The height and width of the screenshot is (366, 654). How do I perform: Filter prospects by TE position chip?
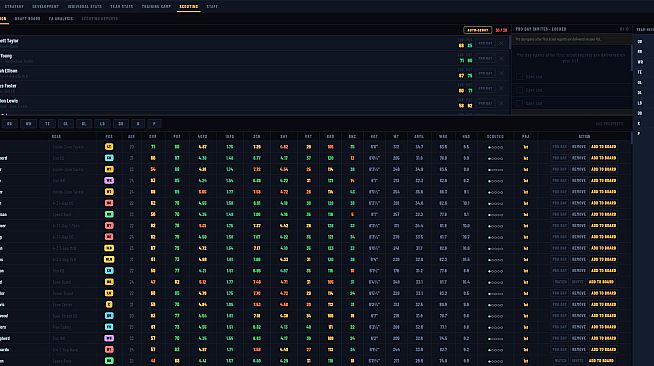click(x=47, y=124)
